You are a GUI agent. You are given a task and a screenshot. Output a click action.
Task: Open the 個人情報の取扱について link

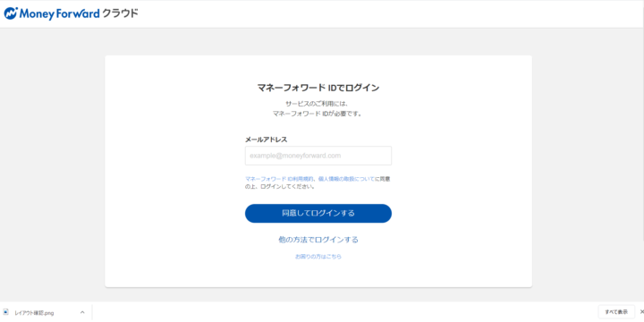(x=347, y=179)
